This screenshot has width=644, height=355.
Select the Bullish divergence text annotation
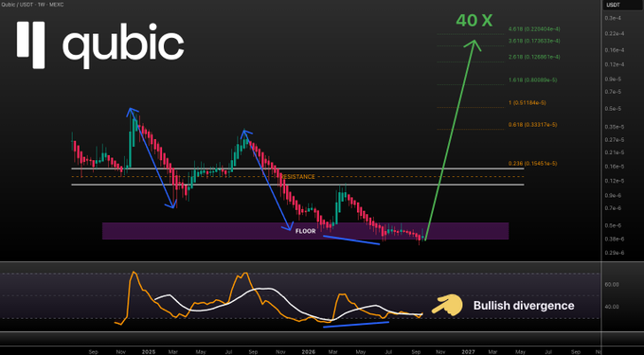(x=524, y=306)
